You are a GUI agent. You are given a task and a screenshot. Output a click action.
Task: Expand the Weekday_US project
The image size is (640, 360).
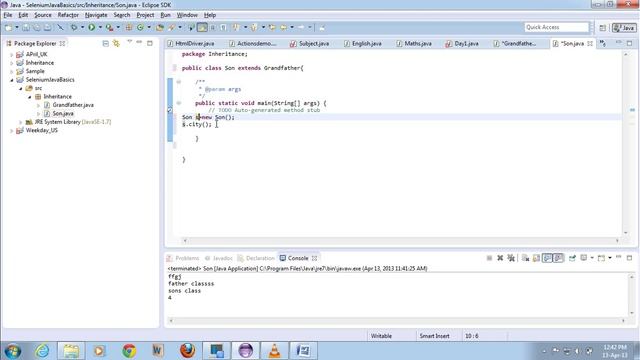tap(11, 131)
